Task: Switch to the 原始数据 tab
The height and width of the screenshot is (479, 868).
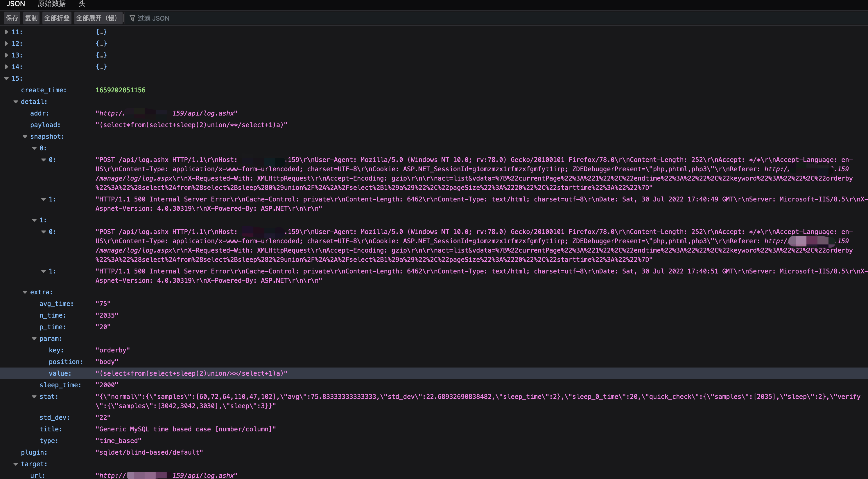Action: click(51, 4)
